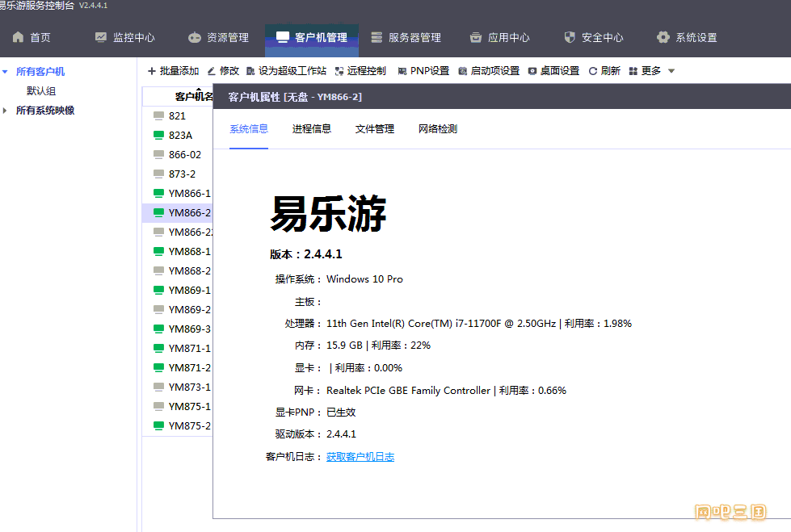The width and height of the screenshot is (791, 532).
Task: Choose 设为超级工作站 in the toolbar
Action: point(287,71)
